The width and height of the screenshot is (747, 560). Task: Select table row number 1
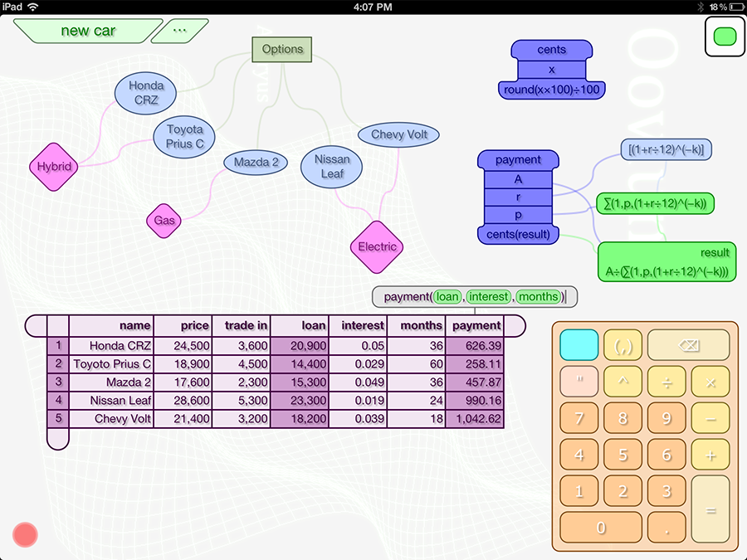(x=58, y=345)
